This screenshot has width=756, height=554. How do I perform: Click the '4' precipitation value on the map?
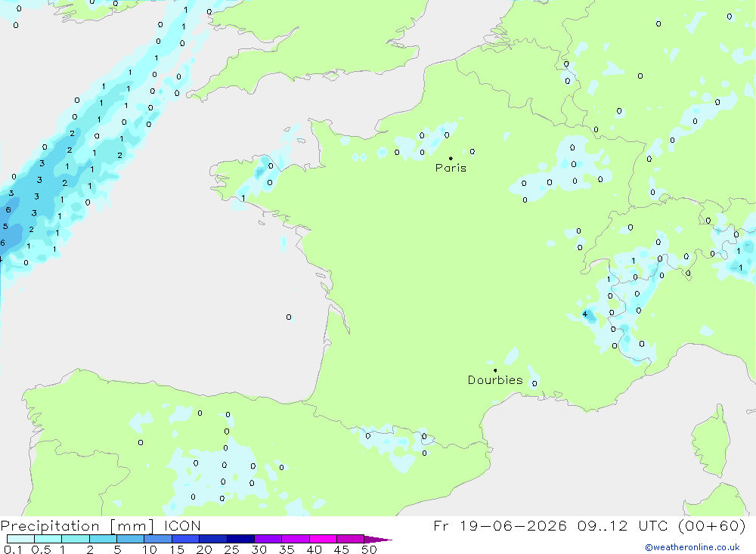click(585, 314)
